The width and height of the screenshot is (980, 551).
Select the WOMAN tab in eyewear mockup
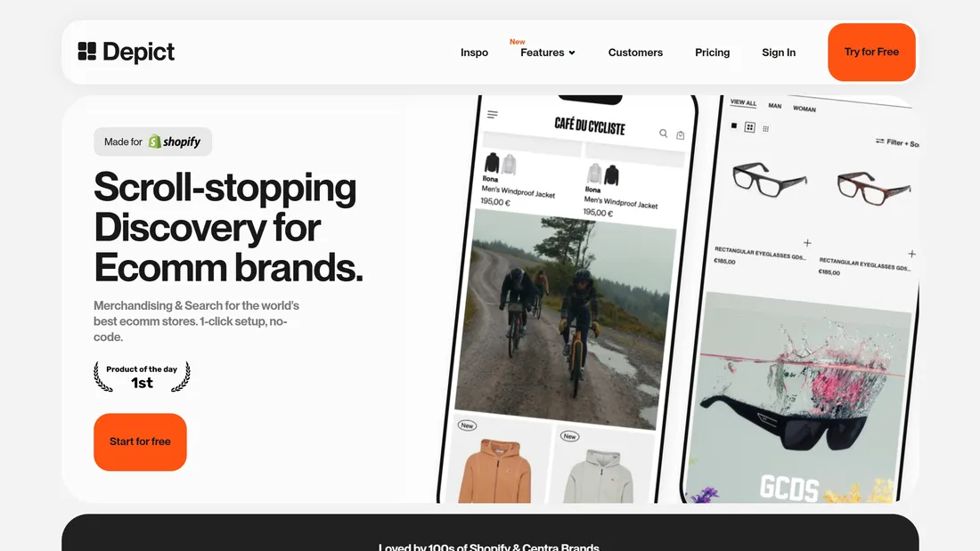point(804,109)
